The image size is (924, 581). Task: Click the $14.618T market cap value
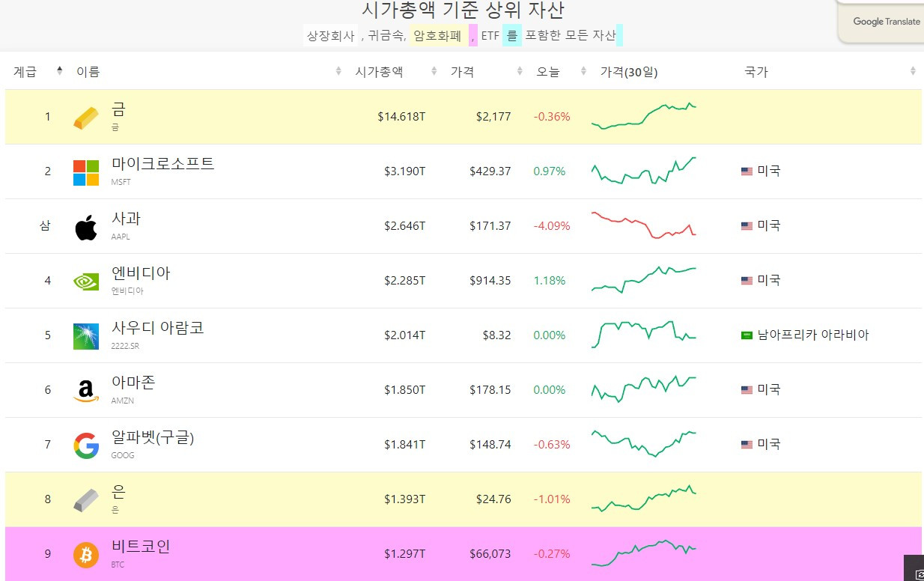tap(401, 117)
